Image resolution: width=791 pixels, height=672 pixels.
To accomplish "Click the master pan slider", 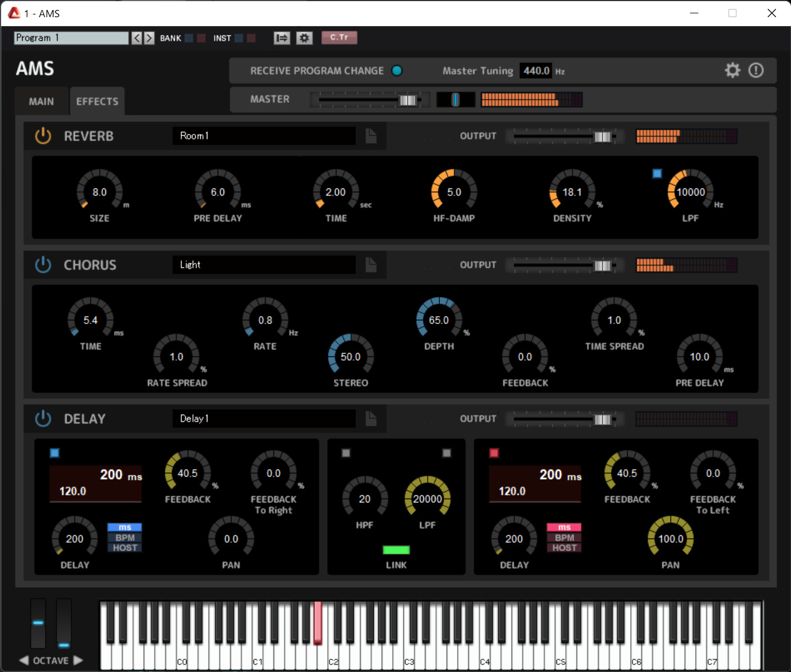I will point(455,100).
